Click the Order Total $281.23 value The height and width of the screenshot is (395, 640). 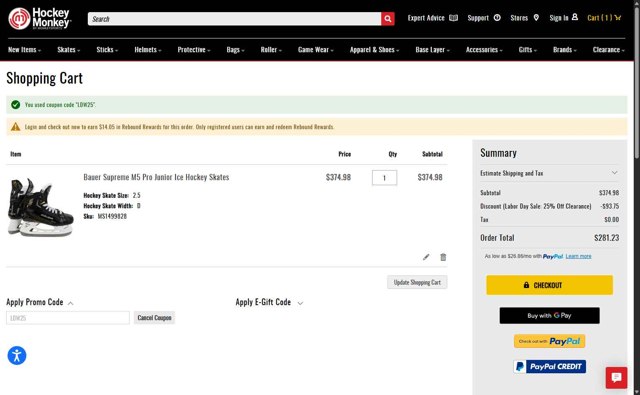(x=607, y=237)
